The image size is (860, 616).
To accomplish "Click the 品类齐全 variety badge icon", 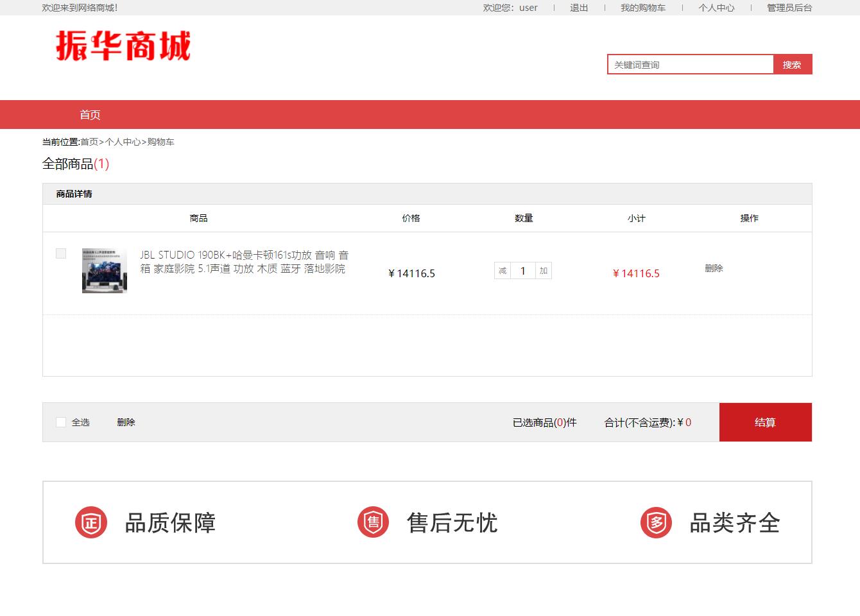I will click(655, 522).
